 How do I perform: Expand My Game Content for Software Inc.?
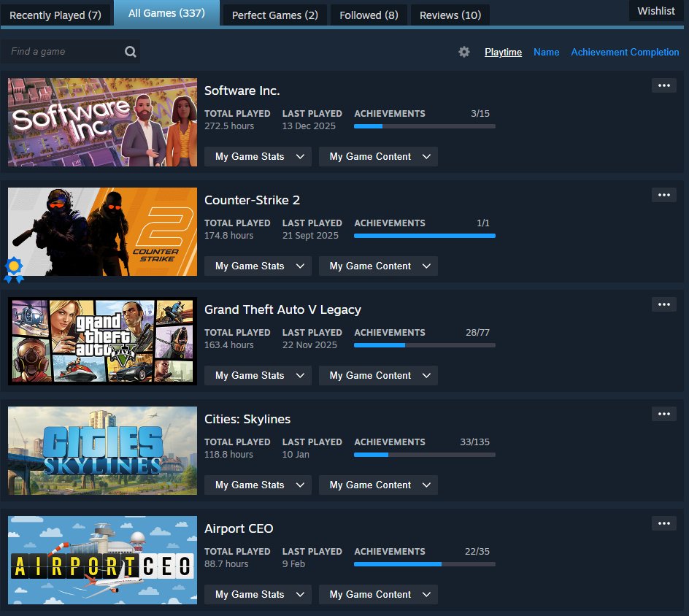pos(378,156)
